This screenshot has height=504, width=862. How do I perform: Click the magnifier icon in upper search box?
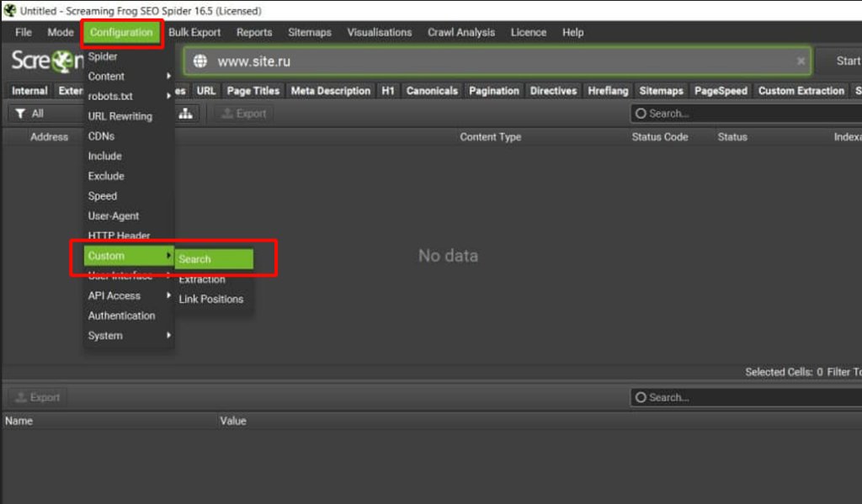point(641,114)
